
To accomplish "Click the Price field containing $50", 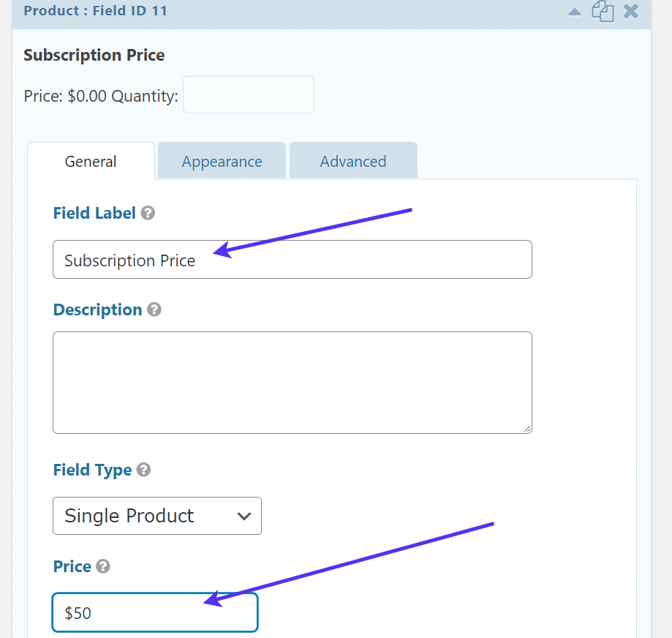I will tap(155, 612).
